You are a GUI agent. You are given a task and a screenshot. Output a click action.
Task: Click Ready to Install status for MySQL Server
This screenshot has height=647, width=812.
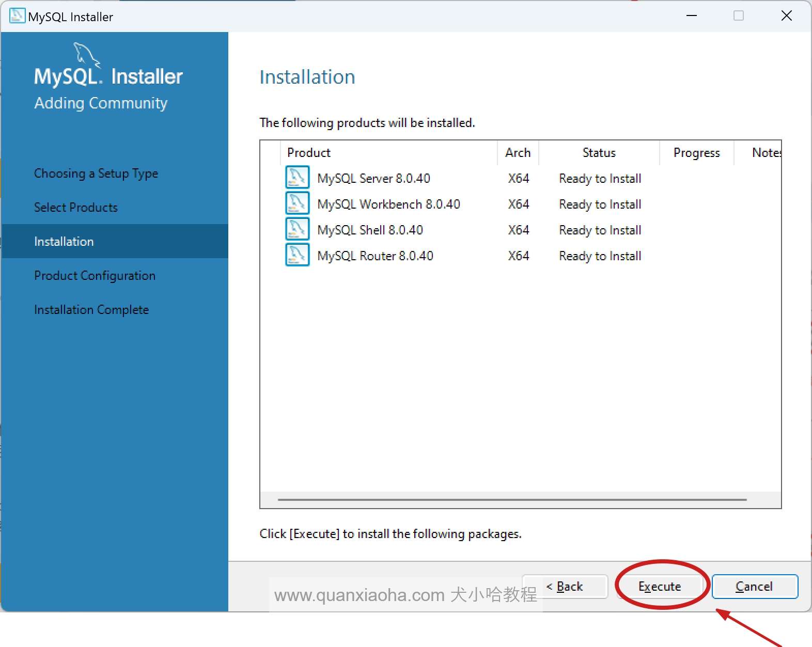click(600, 179)
